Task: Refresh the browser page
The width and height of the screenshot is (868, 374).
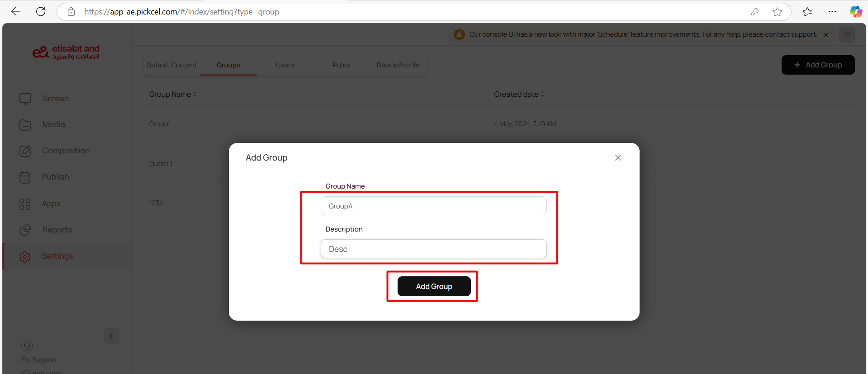Action: point(41,12)
